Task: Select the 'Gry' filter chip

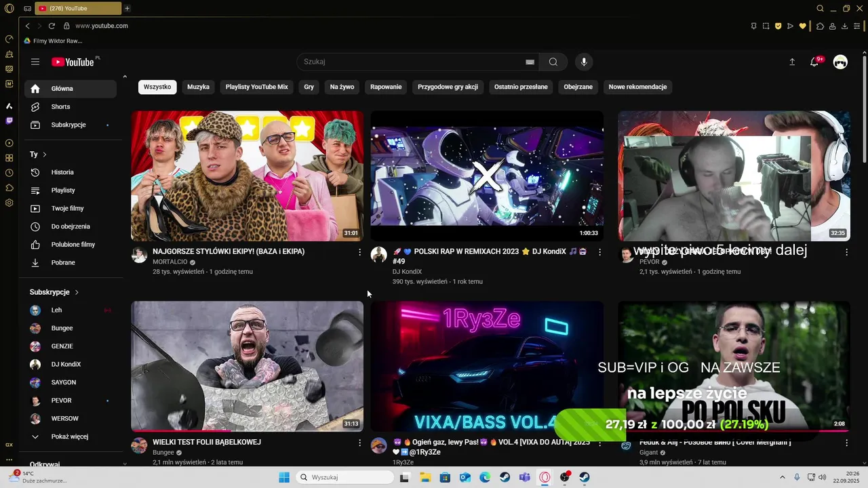Action: pyautogui.click(x=309, y=87)
